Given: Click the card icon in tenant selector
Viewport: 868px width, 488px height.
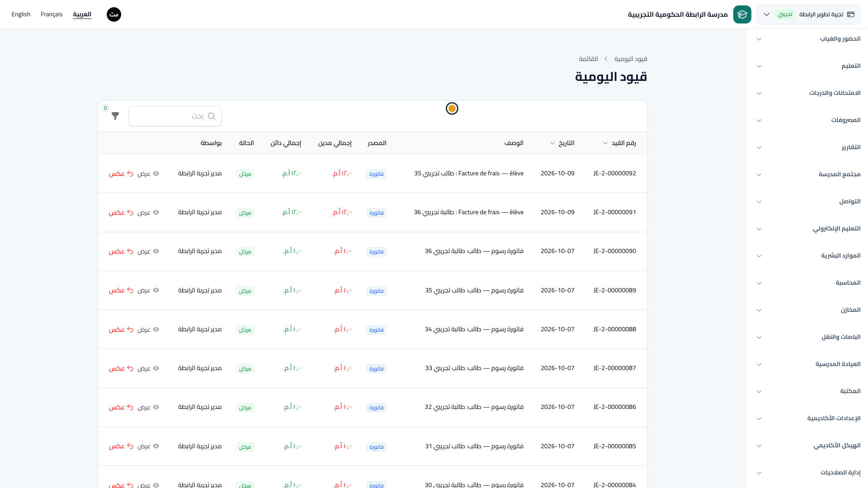Looking at the screenshot, I should [x=851, y=14].
